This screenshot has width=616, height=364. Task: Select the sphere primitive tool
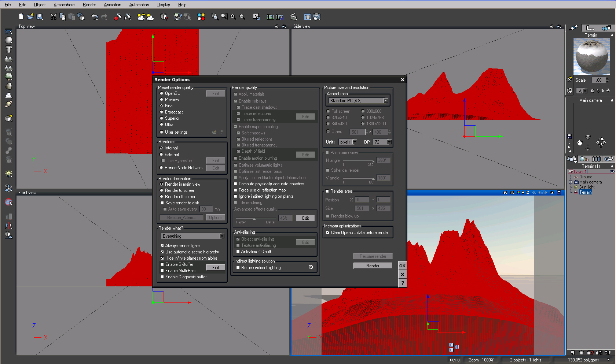coord(8,40)
